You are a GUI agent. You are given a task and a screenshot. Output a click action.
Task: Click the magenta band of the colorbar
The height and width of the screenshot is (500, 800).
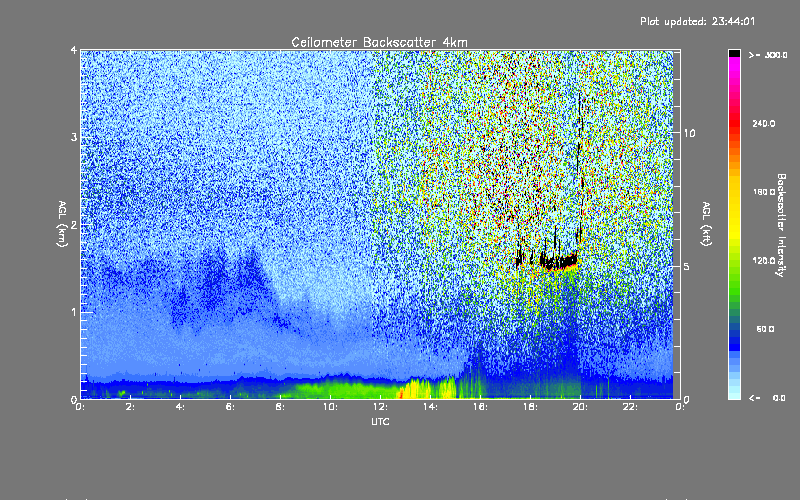[734, 64]
